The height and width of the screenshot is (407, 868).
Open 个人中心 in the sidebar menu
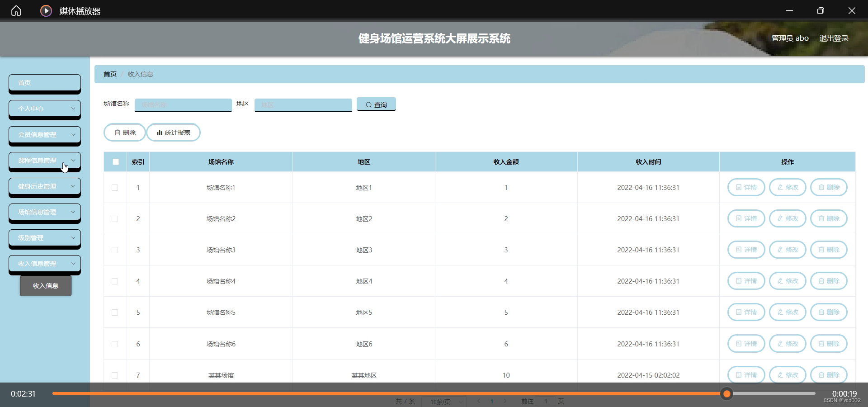click(44, 109)
